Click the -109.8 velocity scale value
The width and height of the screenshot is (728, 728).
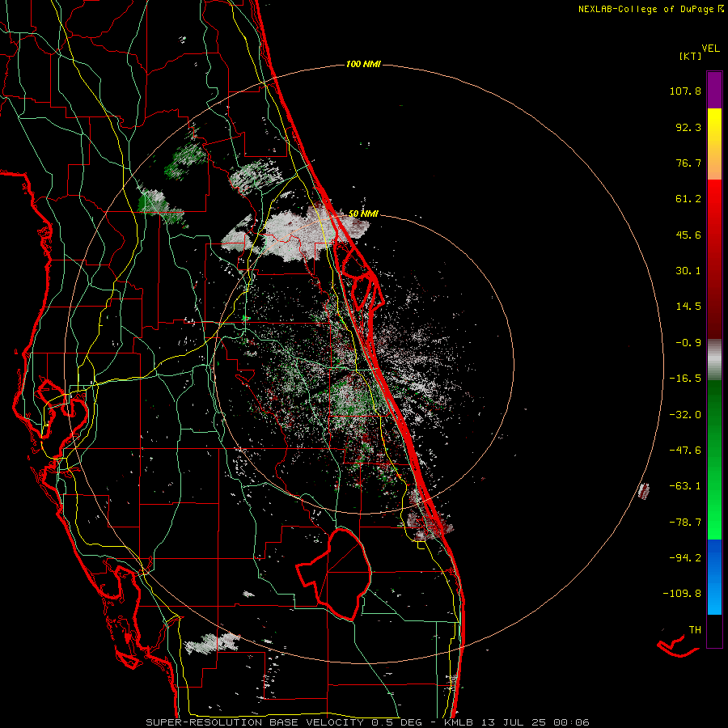(682, 594)
